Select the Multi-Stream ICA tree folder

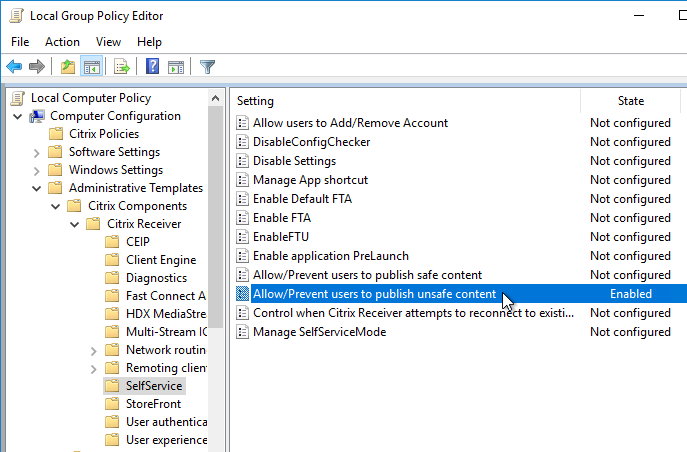click(x=166, y=332)
